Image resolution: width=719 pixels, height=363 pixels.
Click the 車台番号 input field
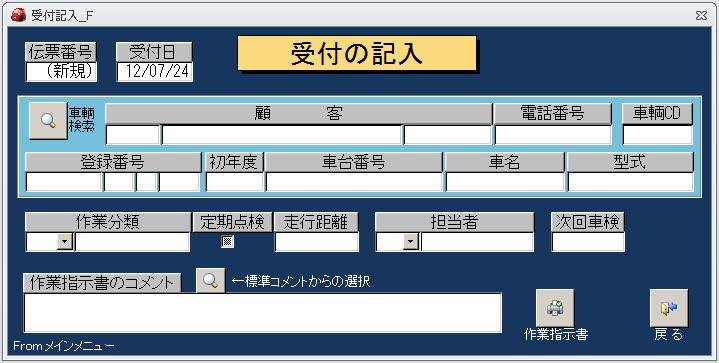354,182
